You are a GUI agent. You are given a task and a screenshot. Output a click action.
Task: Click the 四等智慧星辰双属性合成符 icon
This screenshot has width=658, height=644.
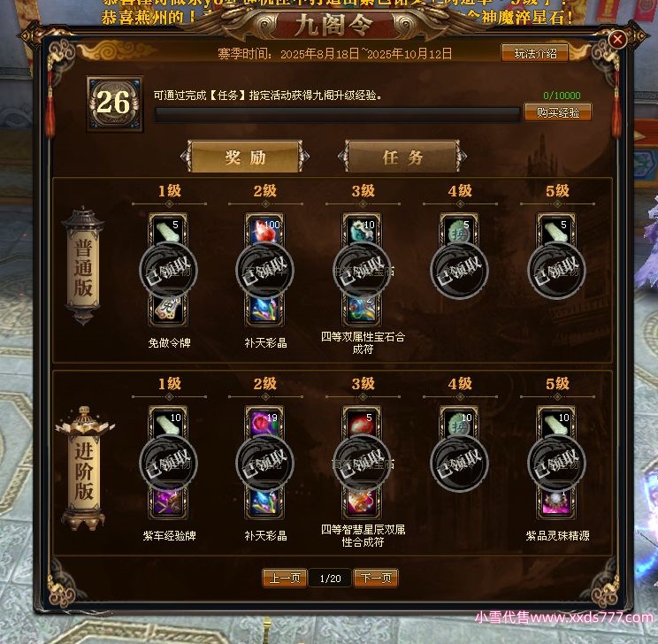[362, 502]
